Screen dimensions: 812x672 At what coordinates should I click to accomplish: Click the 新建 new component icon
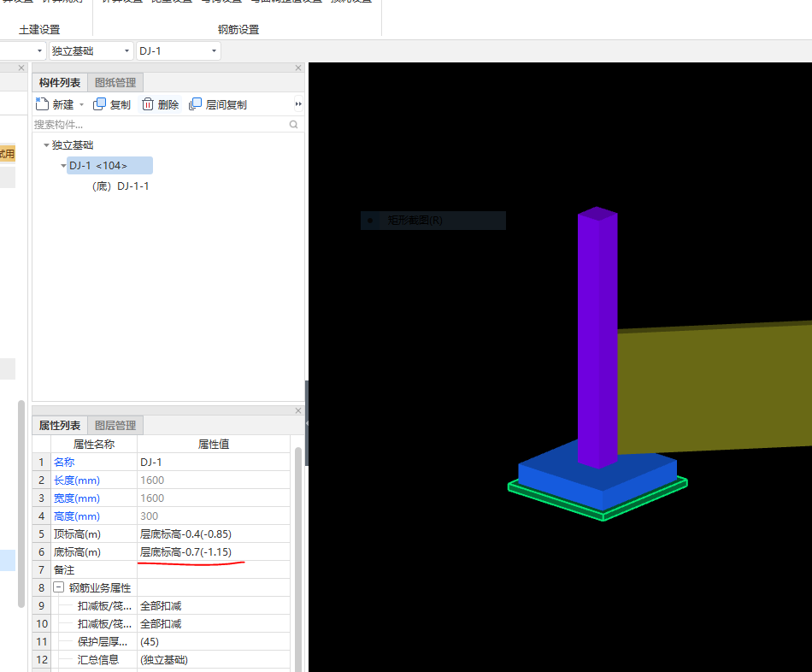pyautogui.click(x=42, y=104)
